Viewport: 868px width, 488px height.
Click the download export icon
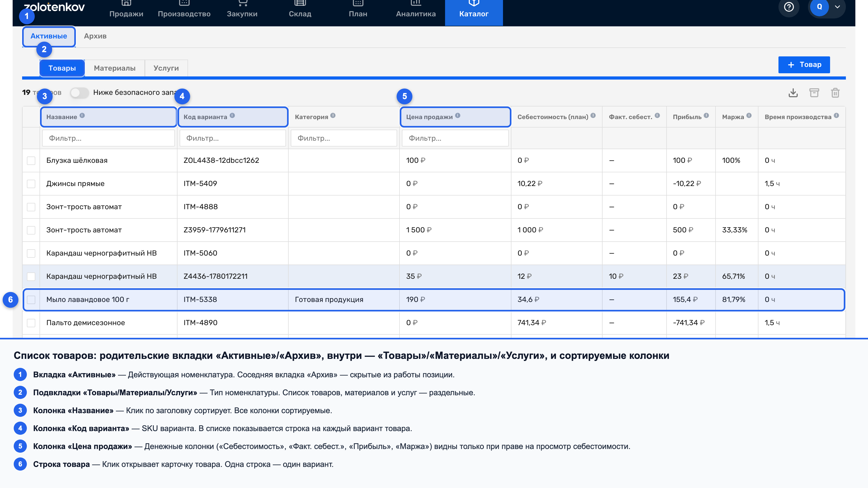[793, 93]
